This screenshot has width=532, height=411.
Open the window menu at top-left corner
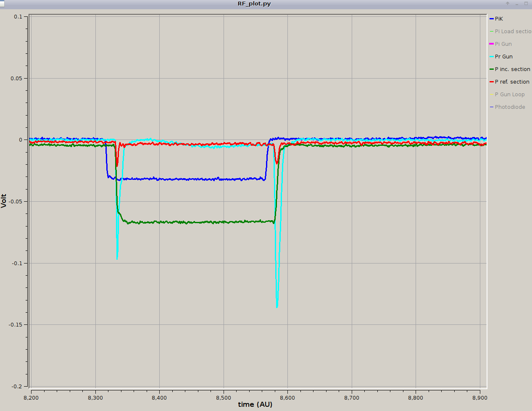click(2, 4)
